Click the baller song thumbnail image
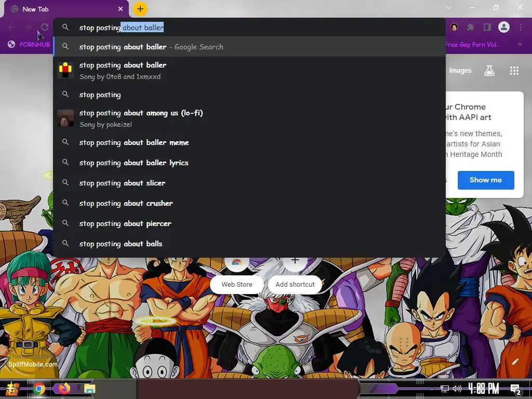Screen dimensions: 532x399 (x=65, y=70)
